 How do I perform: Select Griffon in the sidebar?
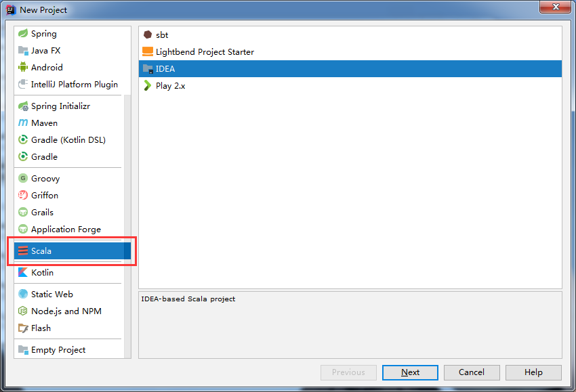pyautogui.click(x=45, y=195)
